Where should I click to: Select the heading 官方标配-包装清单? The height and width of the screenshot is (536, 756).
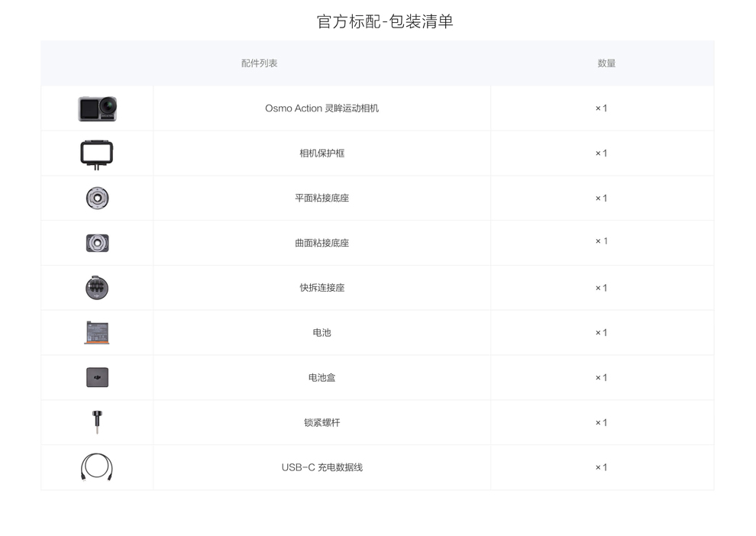[385, 21]
